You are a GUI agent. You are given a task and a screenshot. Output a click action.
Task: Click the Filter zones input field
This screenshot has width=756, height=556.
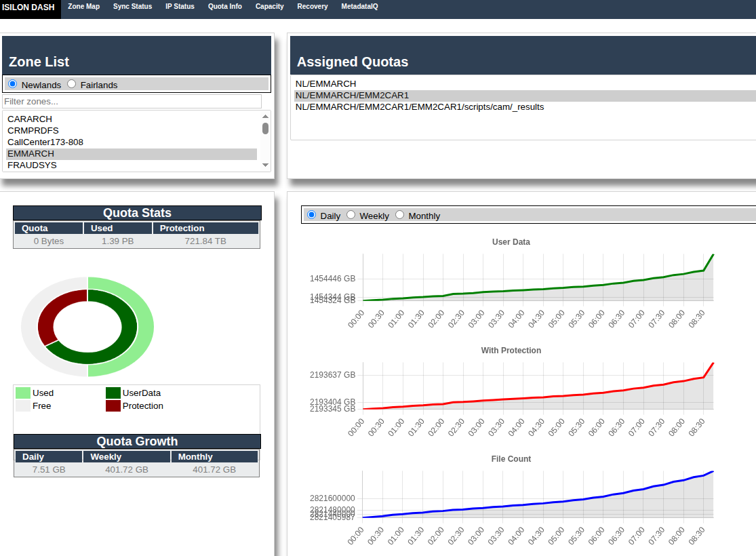point(132,101)
